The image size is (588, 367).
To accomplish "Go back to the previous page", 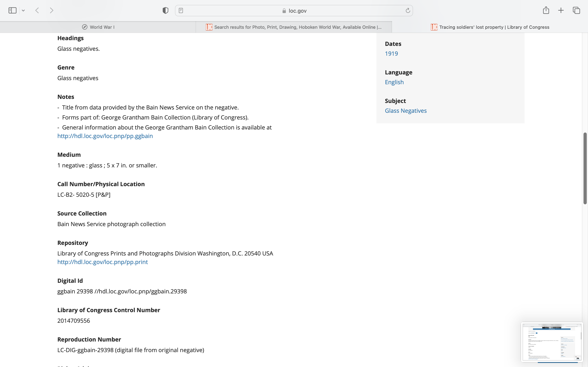I will [x=37, y=10].
